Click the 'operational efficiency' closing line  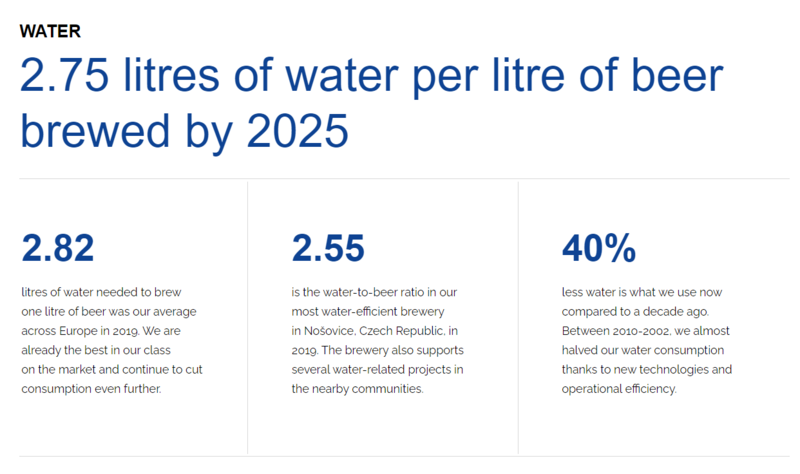tap(619, 389)
